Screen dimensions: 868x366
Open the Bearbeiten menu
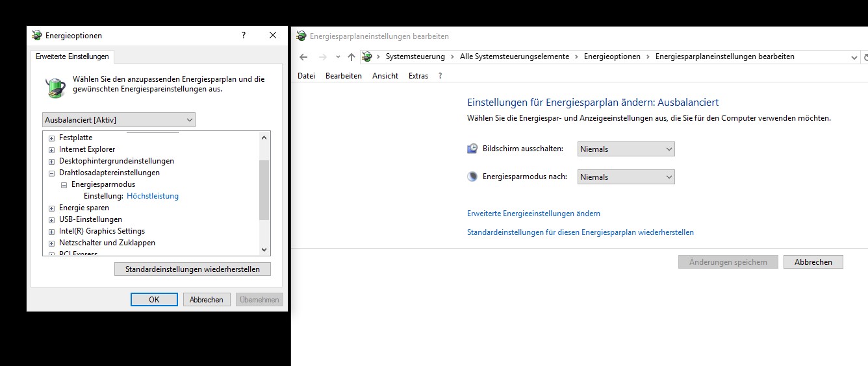[x=344, y=76]
